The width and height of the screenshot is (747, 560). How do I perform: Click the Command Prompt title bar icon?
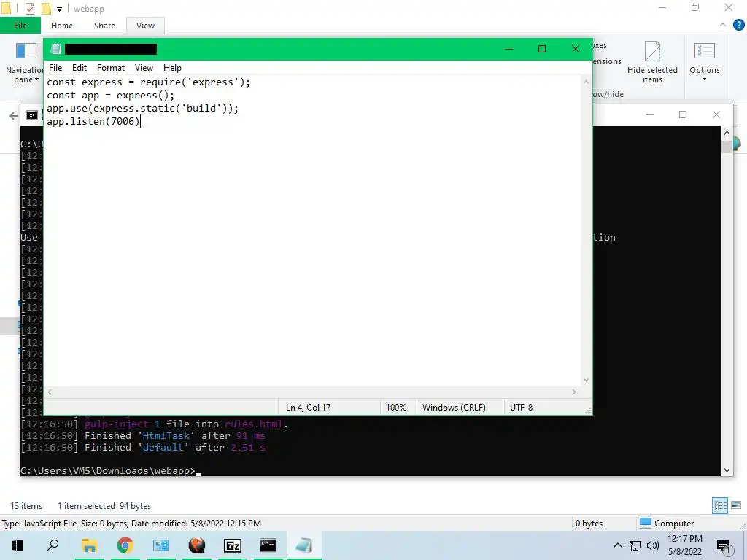(32, 115)
